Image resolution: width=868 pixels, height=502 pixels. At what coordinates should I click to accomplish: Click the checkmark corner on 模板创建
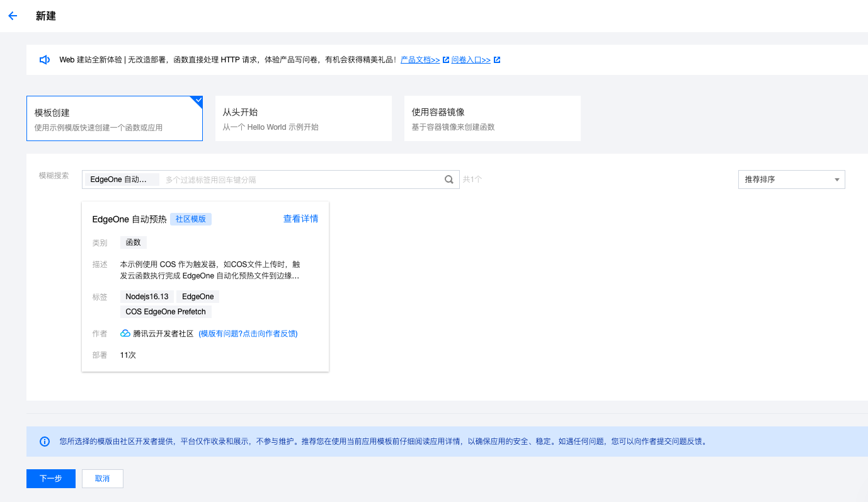coord(197,101)
